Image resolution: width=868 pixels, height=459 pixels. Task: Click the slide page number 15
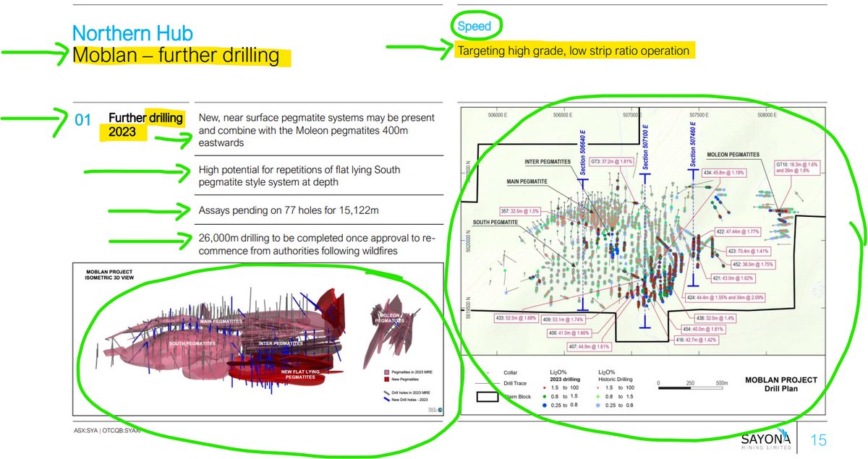pos(819,439)
